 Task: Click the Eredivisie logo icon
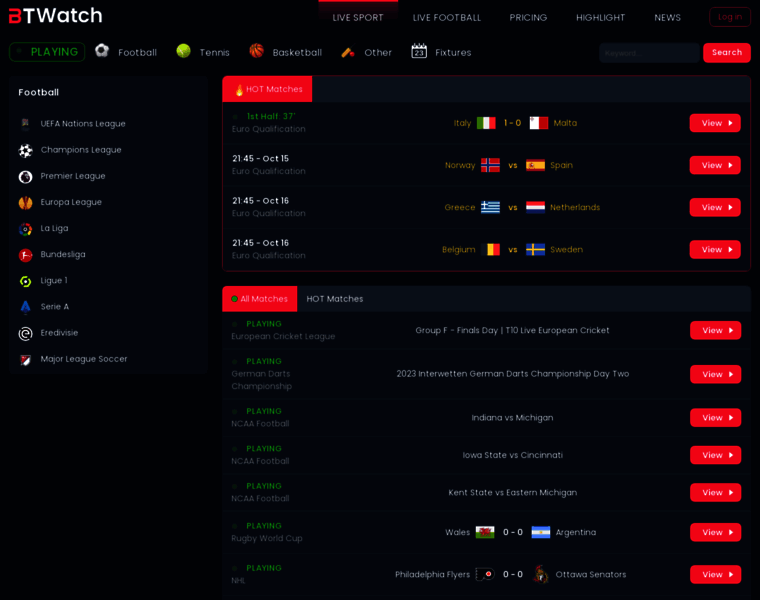tap(26, 333)
